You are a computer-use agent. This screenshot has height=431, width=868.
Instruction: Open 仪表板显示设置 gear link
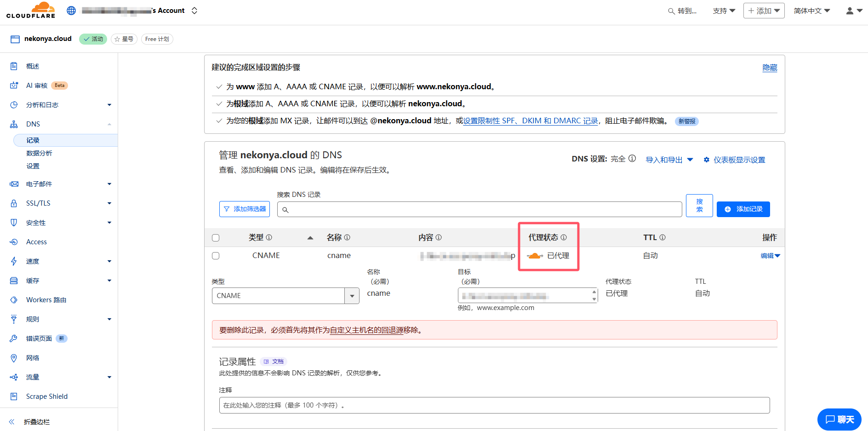click(x=735, y=160)
